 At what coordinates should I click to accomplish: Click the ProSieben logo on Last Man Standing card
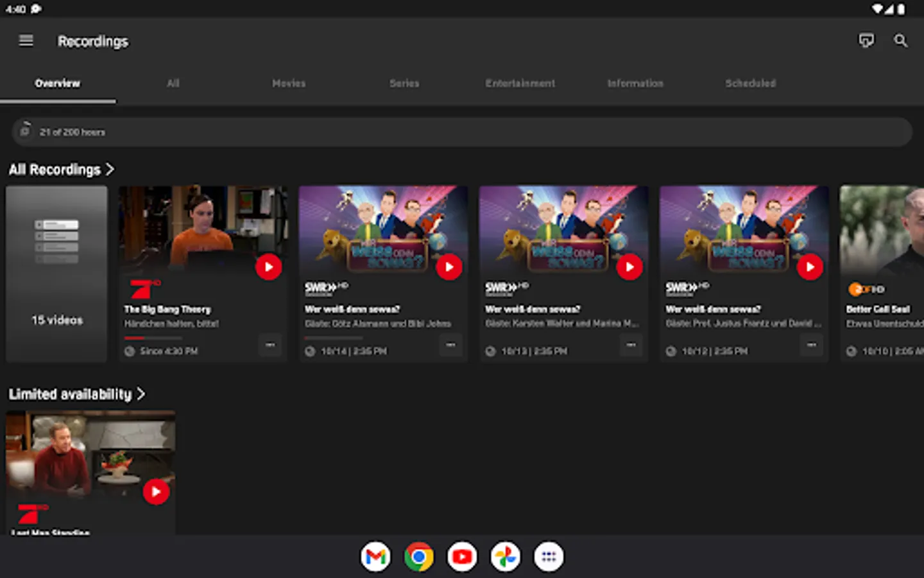[x=31, y=514]
